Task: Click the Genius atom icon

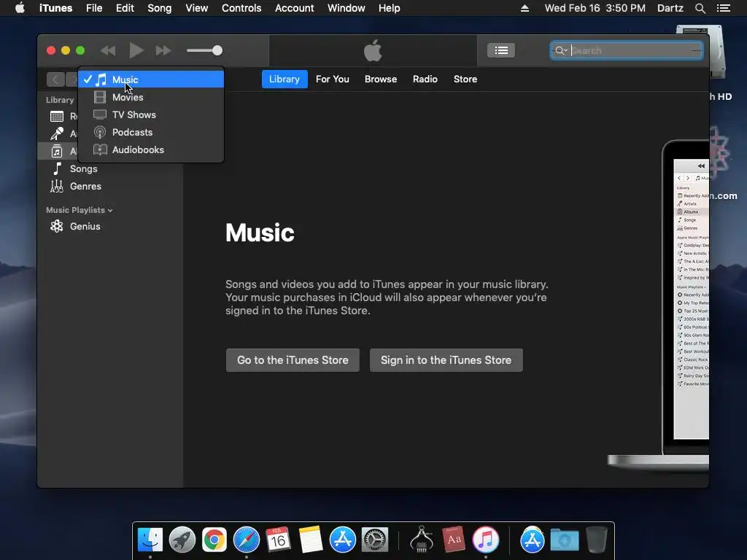Action: [57, 226]
